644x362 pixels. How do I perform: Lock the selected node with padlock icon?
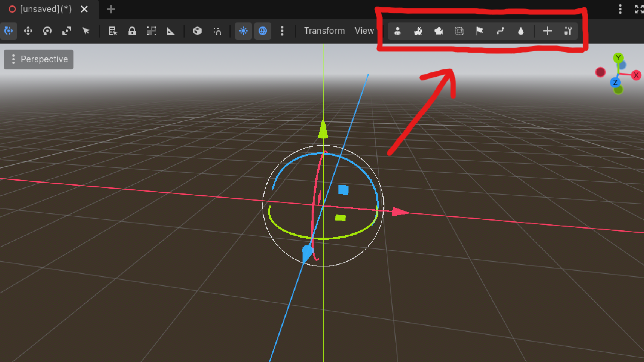pyautogui.click(x=132, y=31)
